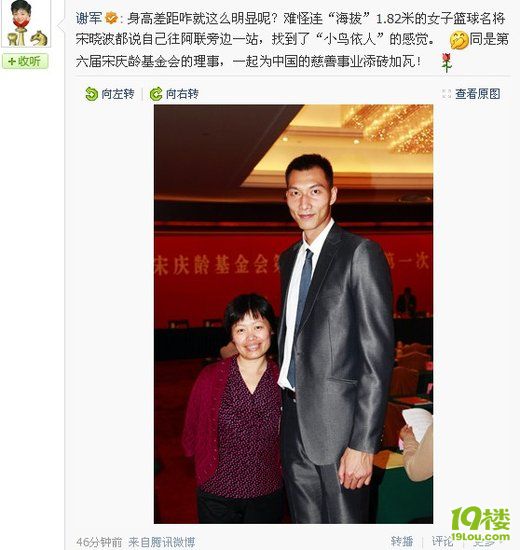This screenshot has height=550, width=520.
Task: Open 查看原图 to view original image
Action: tap(478, 94)
